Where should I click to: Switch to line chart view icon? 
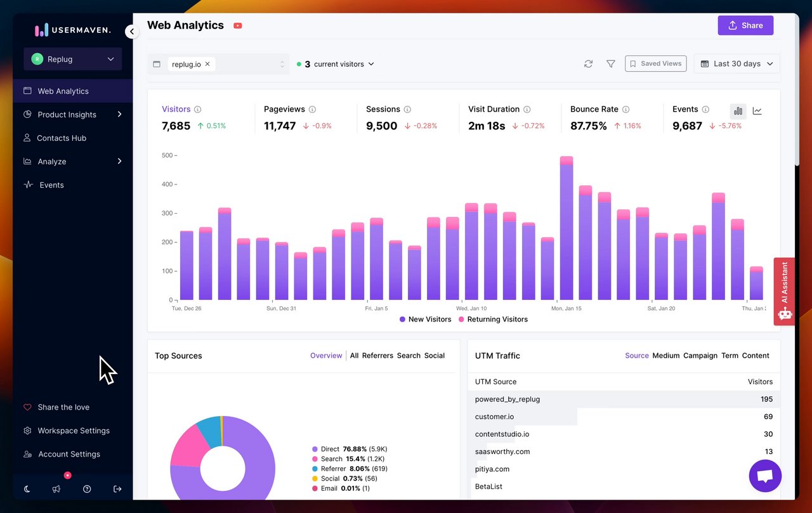point(757,111)
